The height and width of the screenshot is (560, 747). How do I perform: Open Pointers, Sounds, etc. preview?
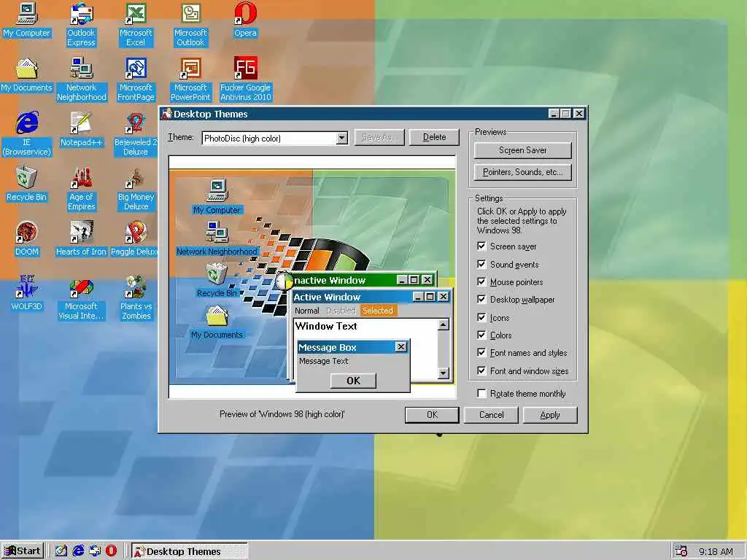point(522,172)
